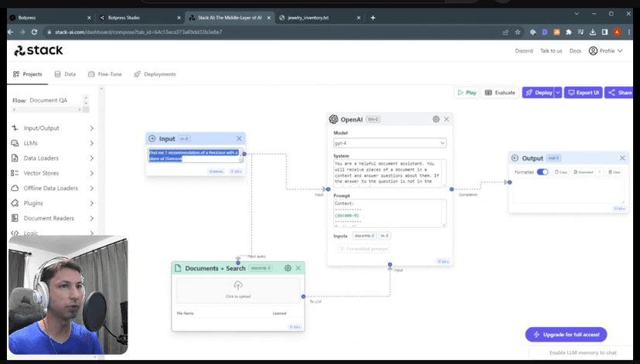Remove the Input node with its X
This screenshot has height=364, width=640.
pyautogui.click(x=239, y=139)
